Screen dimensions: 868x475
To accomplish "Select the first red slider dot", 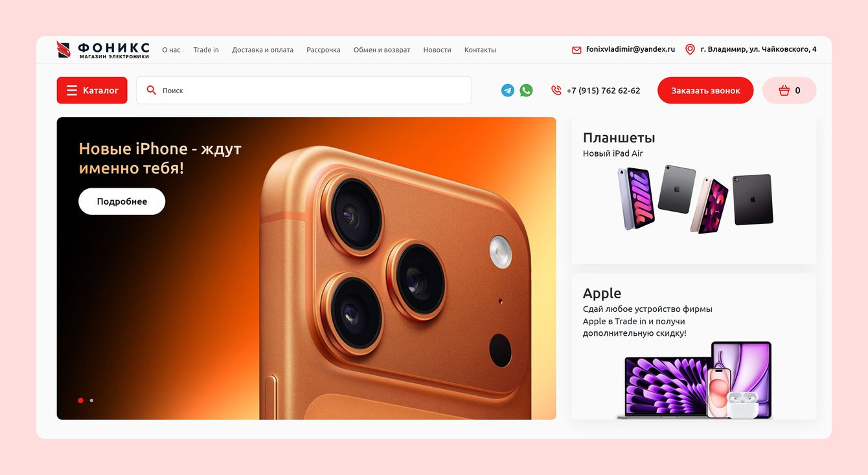I will coord(80,401).
